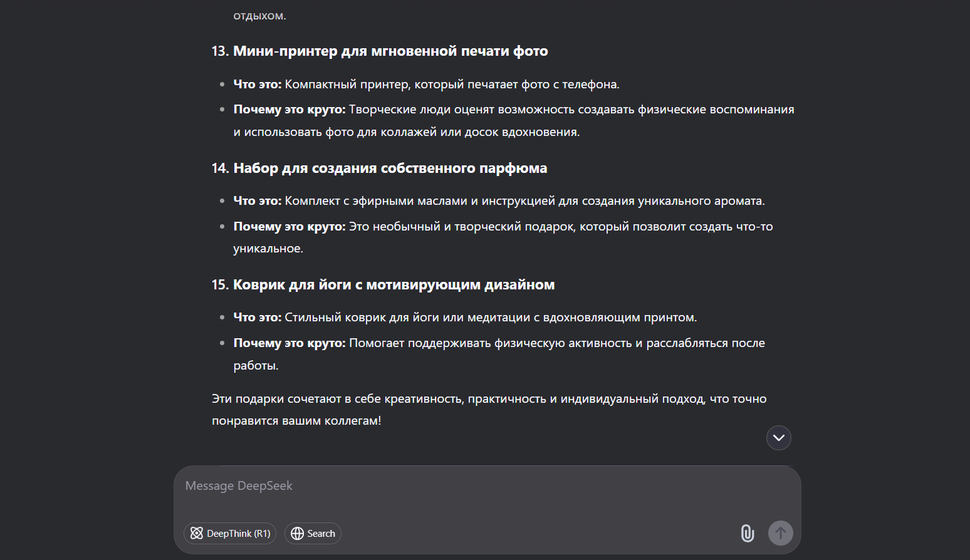
Task: Click the paperclip attach file icon
Action: pos(747,533)
